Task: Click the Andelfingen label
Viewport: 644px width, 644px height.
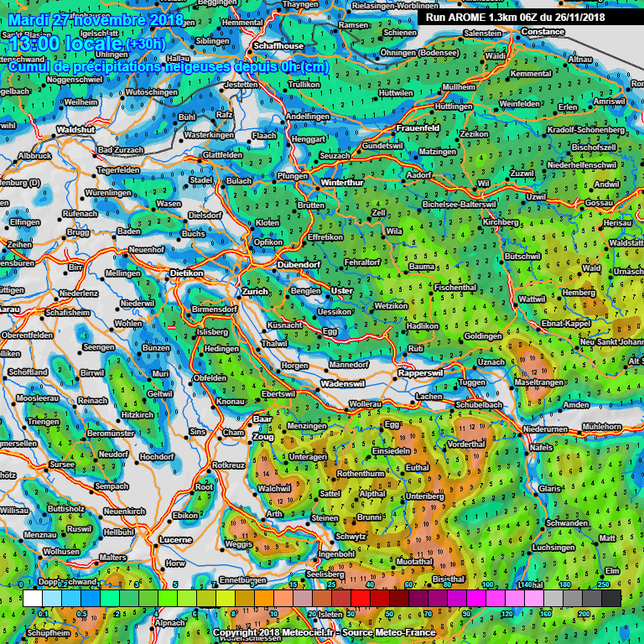Action: (308, 117)
